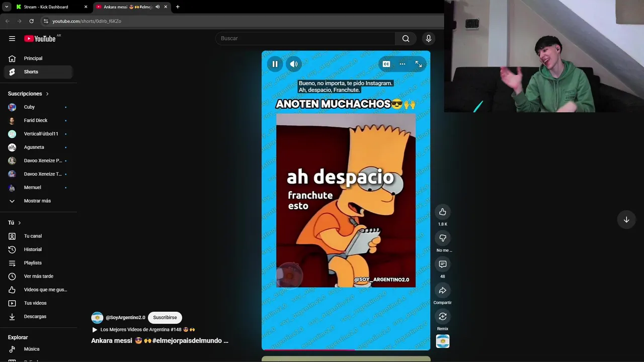This screenshot has height=362, width=644.
Task: Expand Mostrar más subscriptions
Action: tap(39, 201)
